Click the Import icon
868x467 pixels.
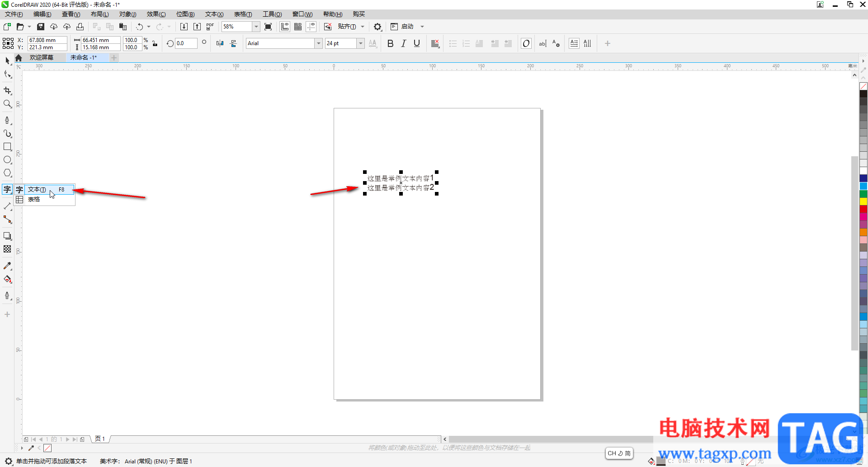click(x=184, y=27)
